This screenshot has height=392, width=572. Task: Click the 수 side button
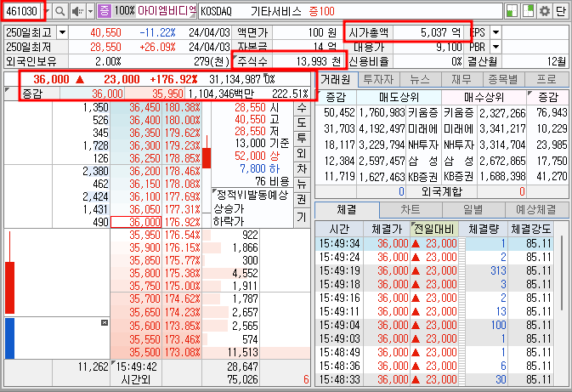[302, 107]
